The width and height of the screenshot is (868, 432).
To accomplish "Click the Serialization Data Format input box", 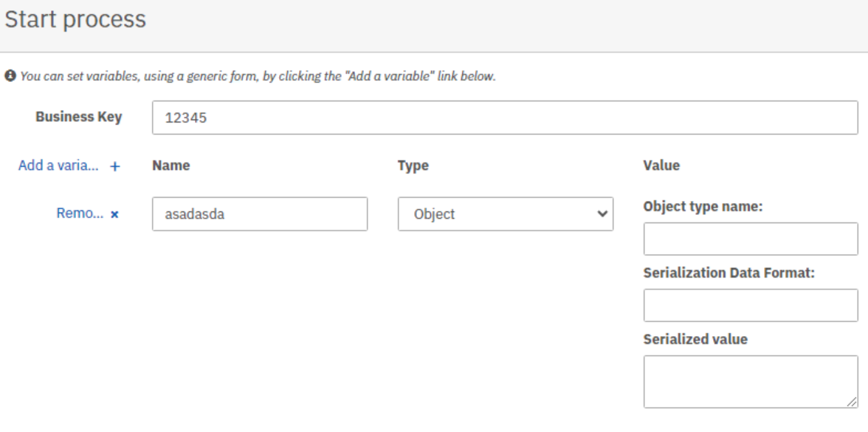I will [x=751, y=305].
